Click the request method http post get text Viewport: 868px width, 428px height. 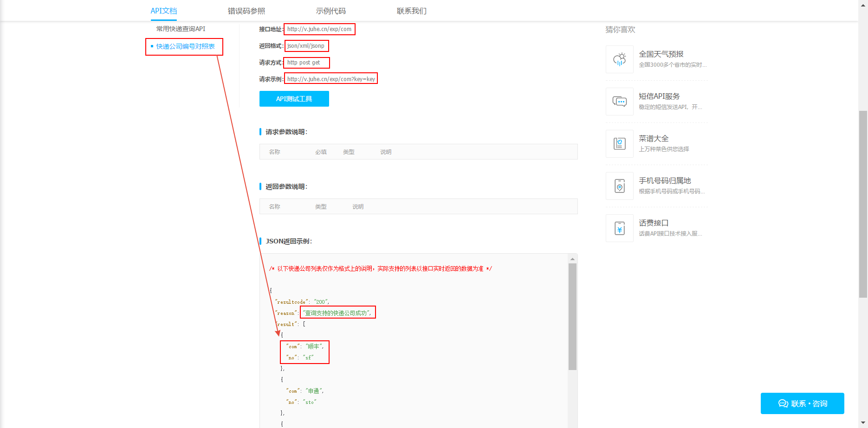point(304,63)
